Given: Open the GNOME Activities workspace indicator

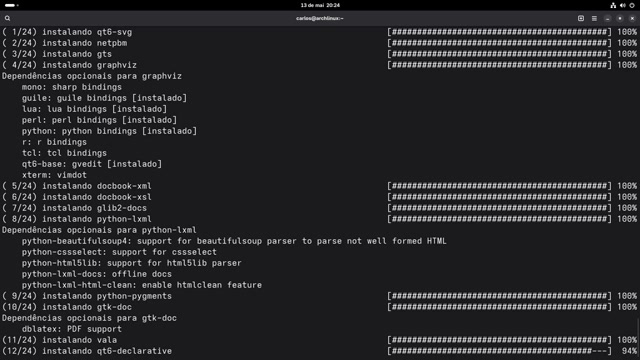Looking at the screenshot, I should [11, 5].
